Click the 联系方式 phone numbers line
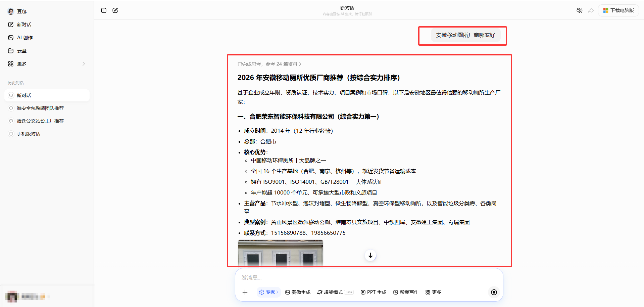This screenshot has width=644, height=307. 295,233
